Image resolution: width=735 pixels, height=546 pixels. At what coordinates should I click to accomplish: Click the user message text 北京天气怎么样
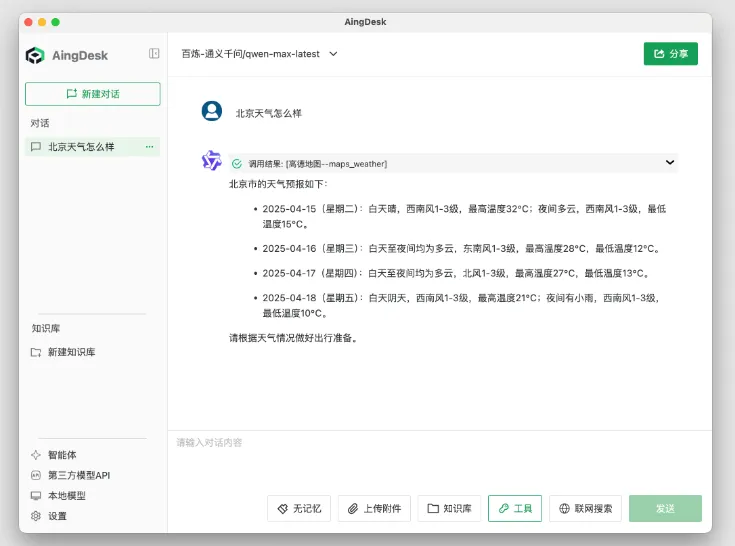pyautogui.click(x=269, y=113)
